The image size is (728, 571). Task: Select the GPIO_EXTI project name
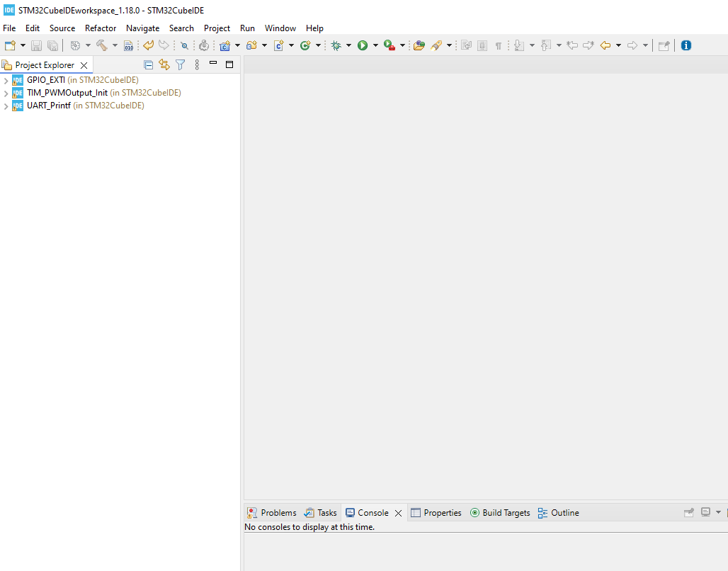pyautogui.click(x=46, y=80)
